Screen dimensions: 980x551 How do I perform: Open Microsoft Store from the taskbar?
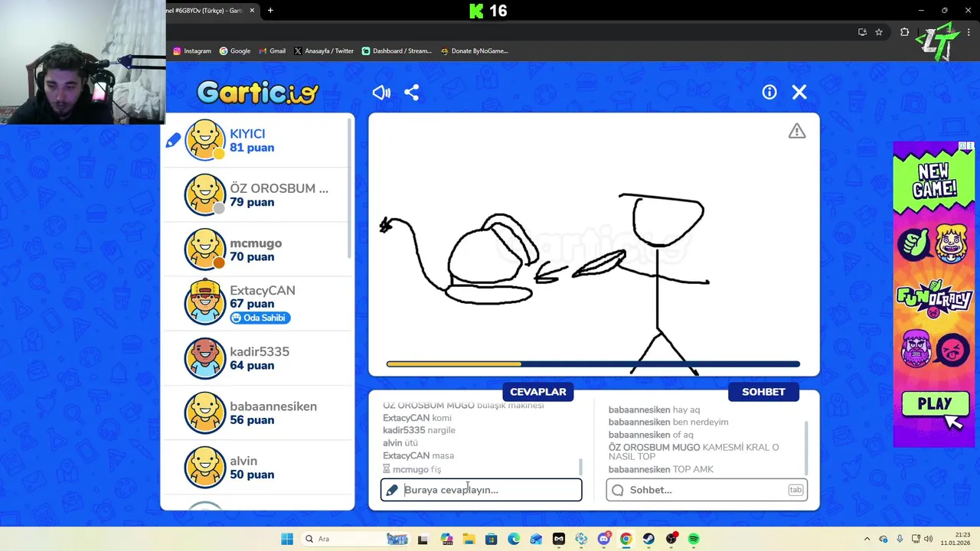491,539
